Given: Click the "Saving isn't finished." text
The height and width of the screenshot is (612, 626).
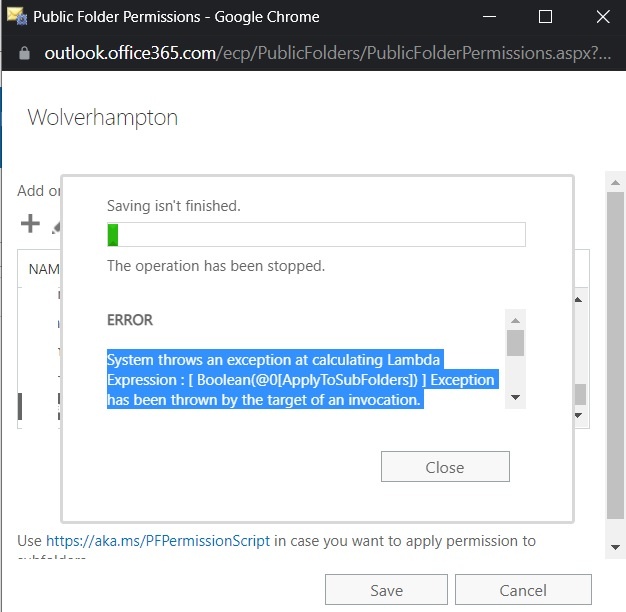Looking at the screenshot, I should coord(174,206).
